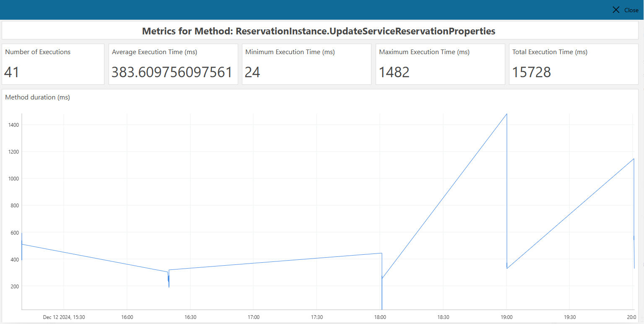Viewport: 644px width, 324px height.
Task: Click the Number of Executions label
Action: (x=38, y=52)
